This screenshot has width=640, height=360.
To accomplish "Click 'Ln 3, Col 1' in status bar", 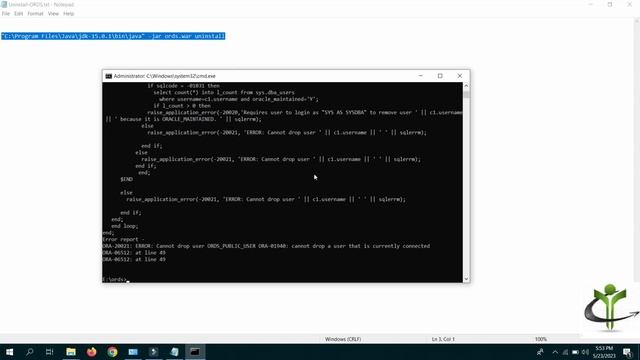I will click(443, 339).
